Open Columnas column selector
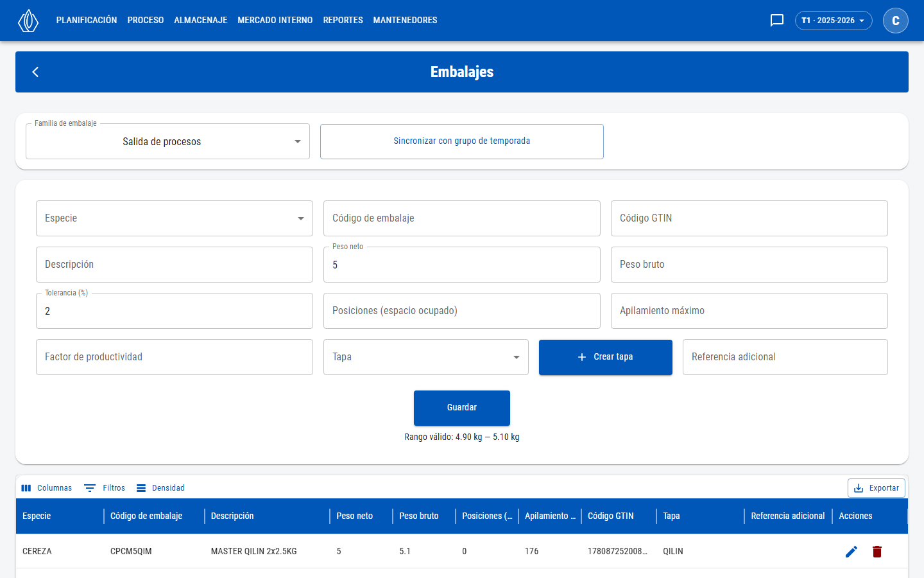 (46, 488)
